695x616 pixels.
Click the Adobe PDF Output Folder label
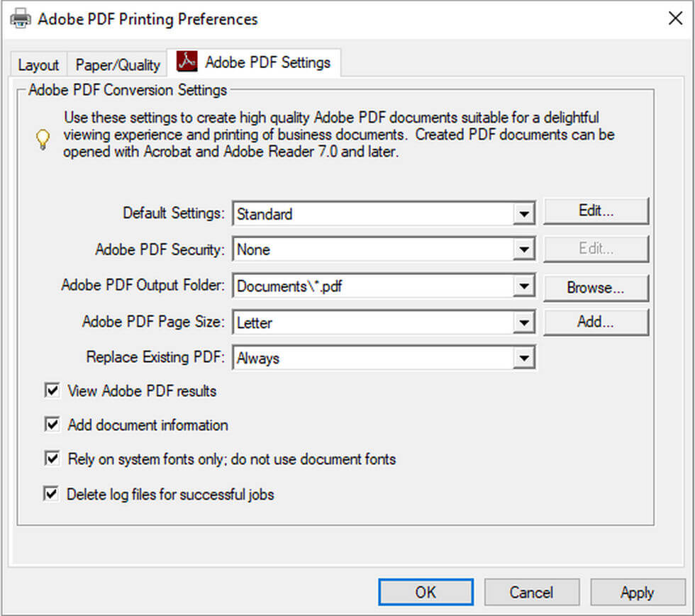(143, 284)
